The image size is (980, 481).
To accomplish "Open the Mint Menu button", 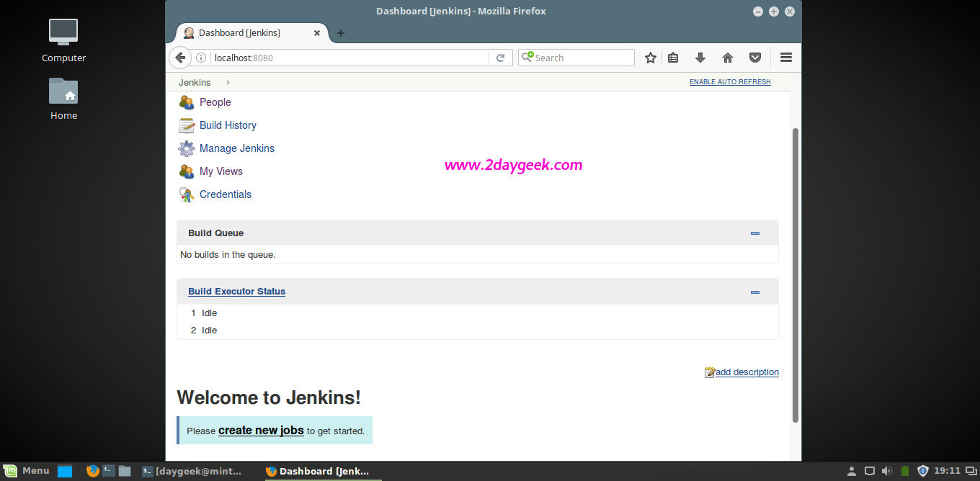I will (x=27, y=471).
